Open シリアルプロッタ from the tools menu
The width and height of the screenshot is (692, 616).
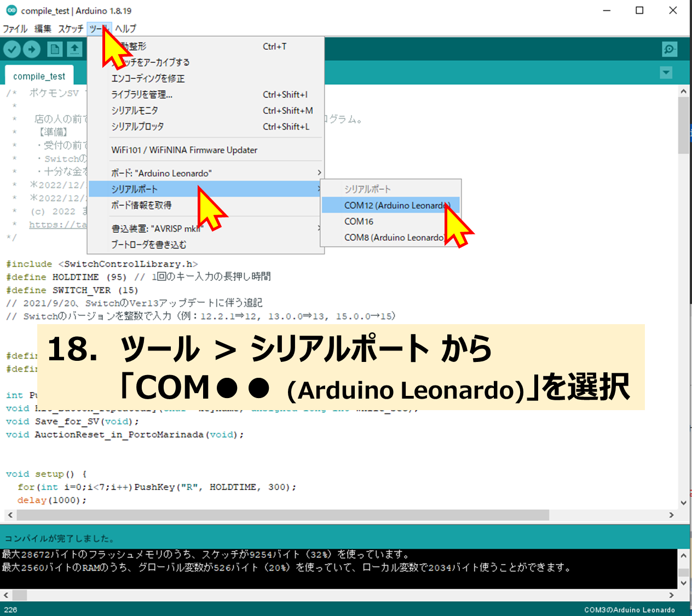tap(206, 126)
